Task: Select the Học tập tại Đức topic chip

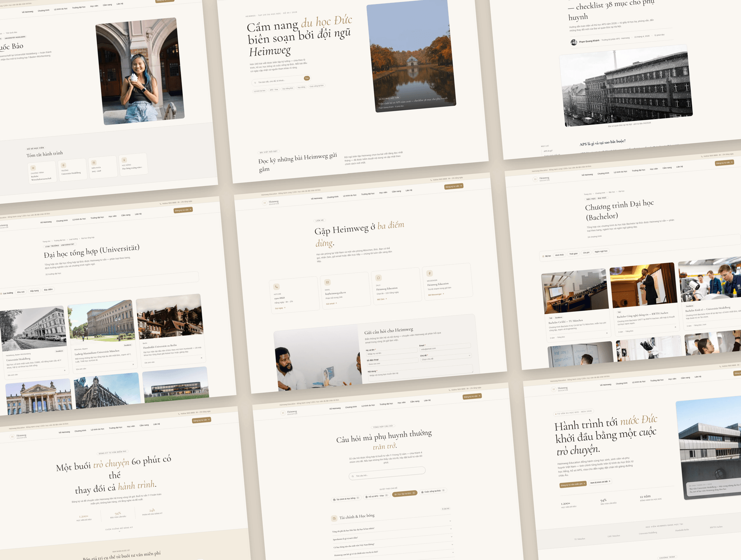Action: [405, 493]
